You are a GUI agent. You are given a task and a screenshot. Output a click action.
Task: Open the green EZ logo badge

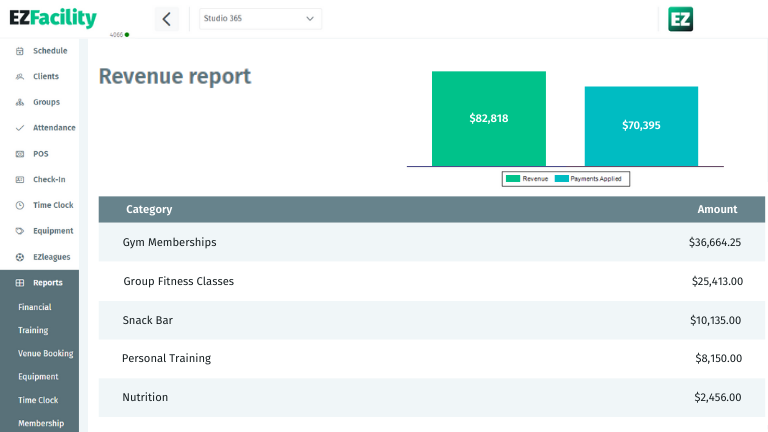pyautogui.click(x=680, y=19)
